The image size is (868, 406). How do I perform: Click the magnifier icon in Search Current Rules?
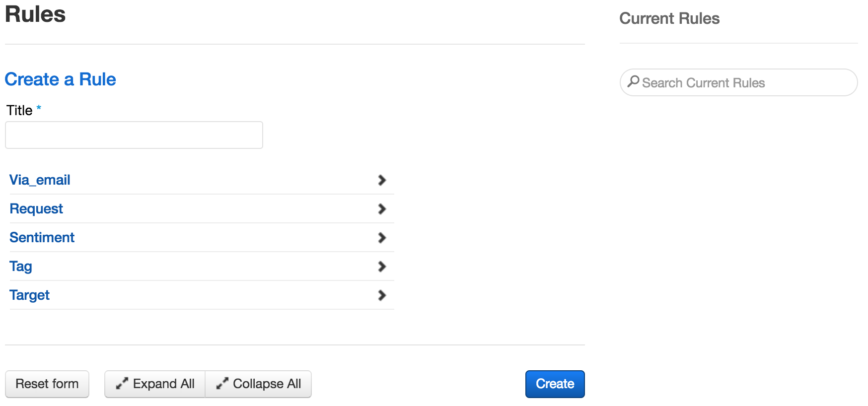coord(633,81)
